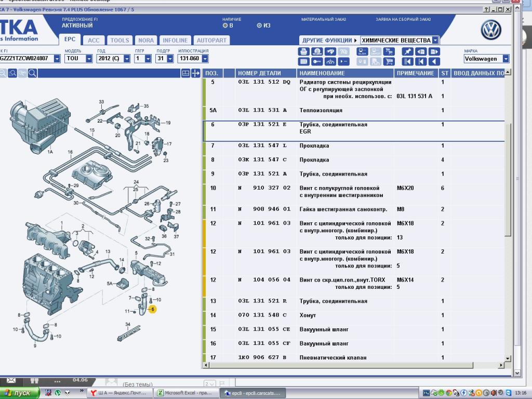This screenshot has width=532, height=399.
Task: Click the Volkswagen logo
Action: [x=491, y=30]
